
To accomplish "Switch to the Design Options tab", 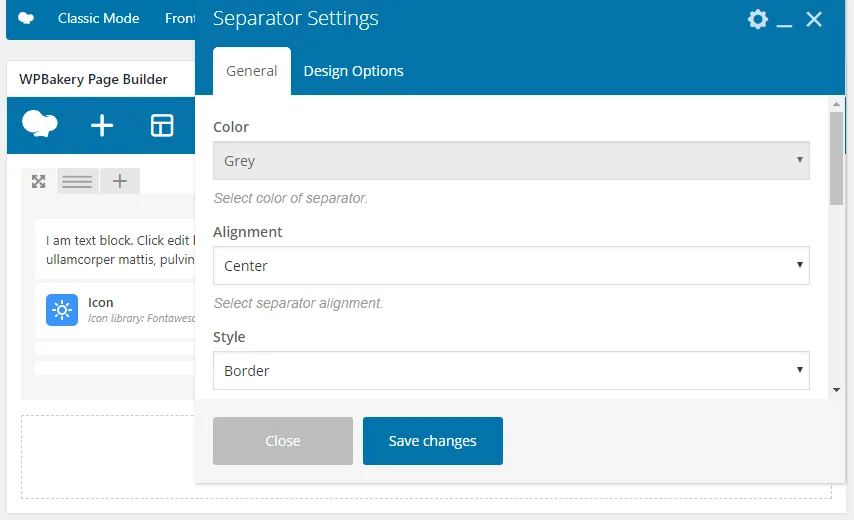I will pos(353,71).
